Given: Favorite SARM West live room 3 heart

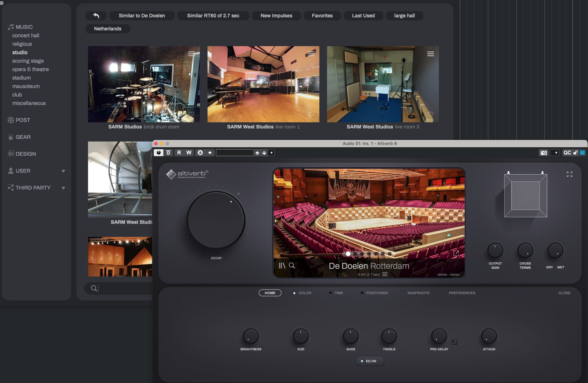Looking at the screenshot, I should tap(430, 114).
